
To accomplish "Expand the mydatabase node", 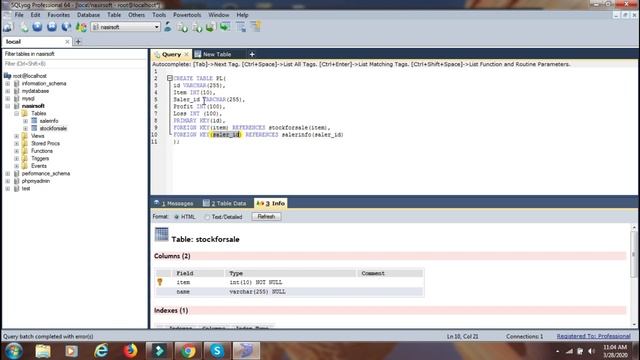I will coord(8,91).
